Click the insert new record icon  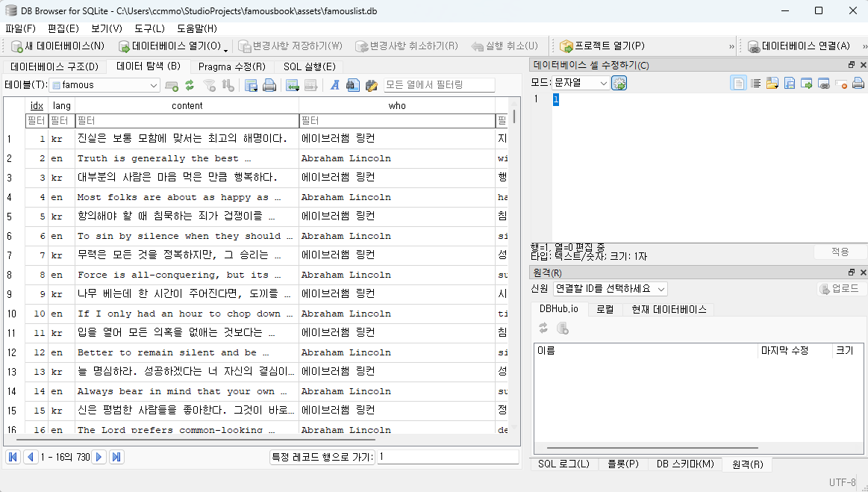coord(172,85)
